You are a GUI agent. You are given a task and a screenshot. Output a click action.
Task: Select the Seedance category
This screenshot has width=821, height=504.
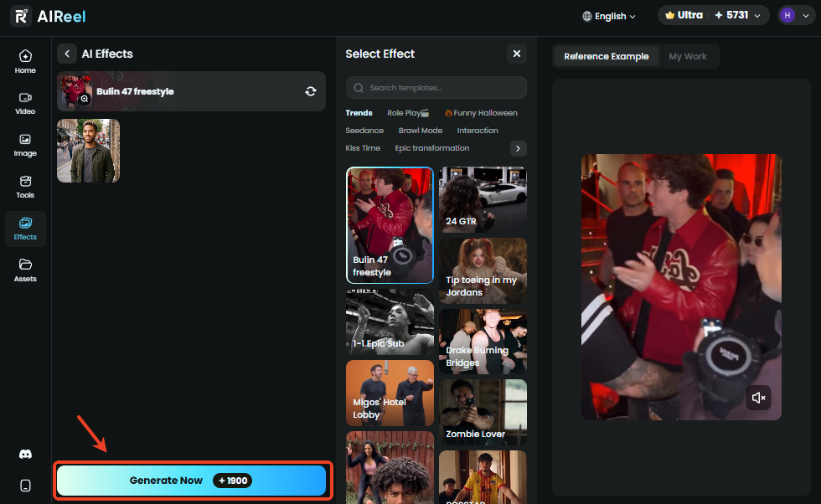coord(364,131)
